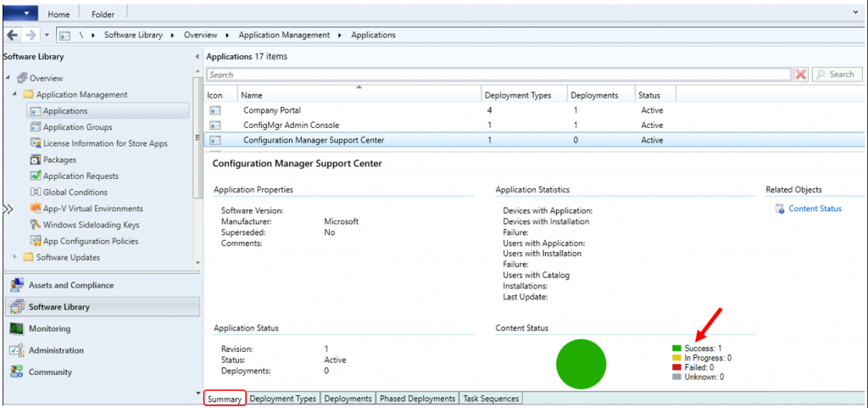Switch to the Summary tab
Viewport: 868px width, 408px height.
pos(225,399)
